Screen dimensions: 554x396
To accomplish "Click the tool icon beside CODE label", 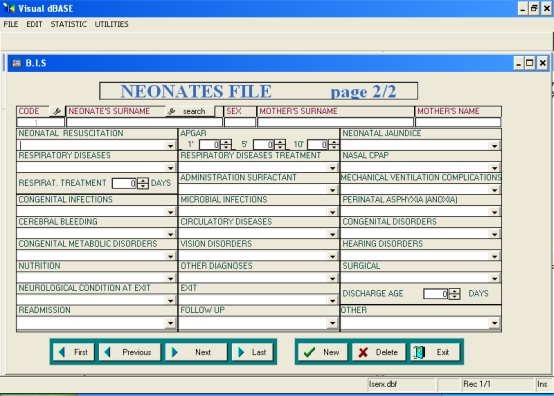I will coord(57,111).
